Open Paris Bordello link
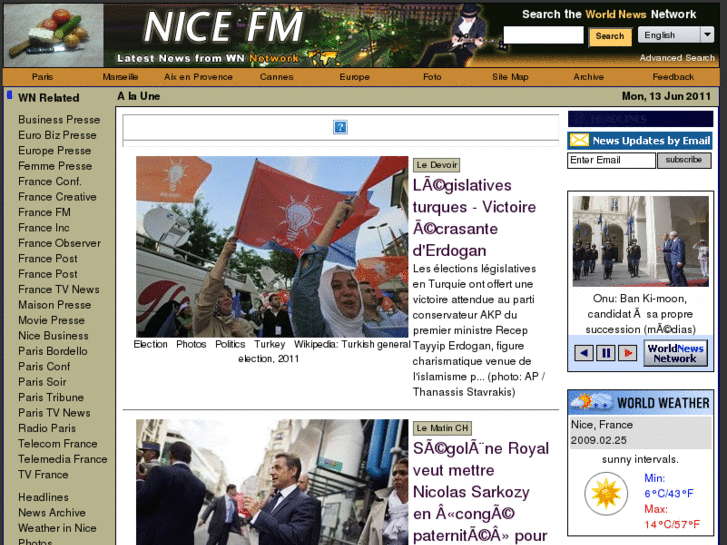 tap(52, 351)
